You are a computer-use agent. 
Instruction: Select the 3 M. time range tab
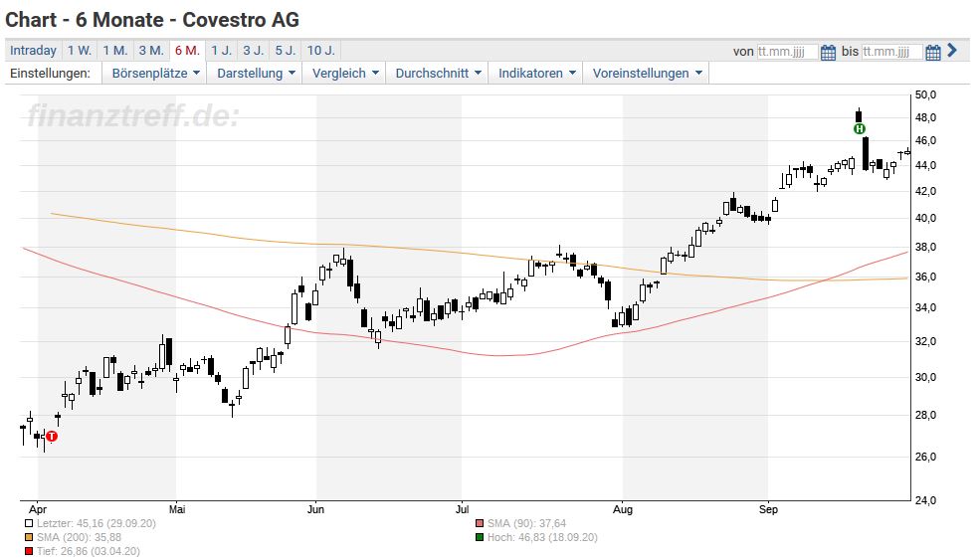(151, 51)
